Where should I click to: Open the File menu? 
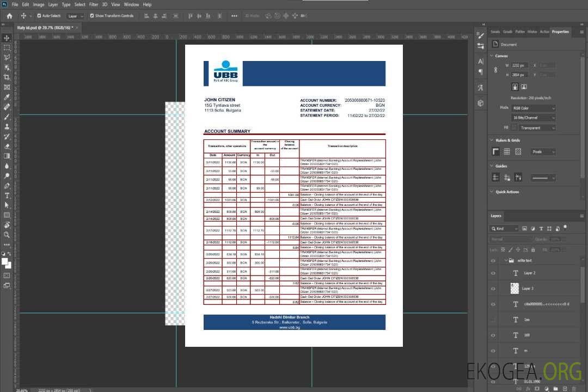[x=15, y=4]
